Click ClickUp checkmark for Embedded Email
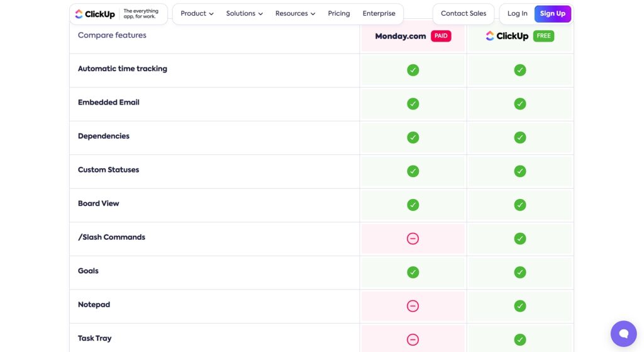Image resolution: width=644 pixels, height=352 pixels. click(x=520, y=104)
